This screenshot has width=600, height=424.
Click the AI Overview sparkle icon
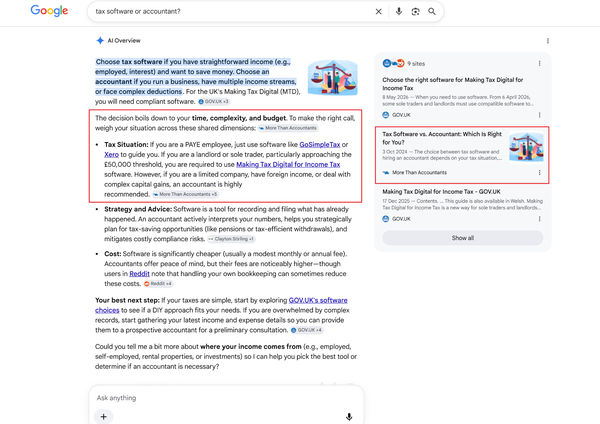pos(100,41)
